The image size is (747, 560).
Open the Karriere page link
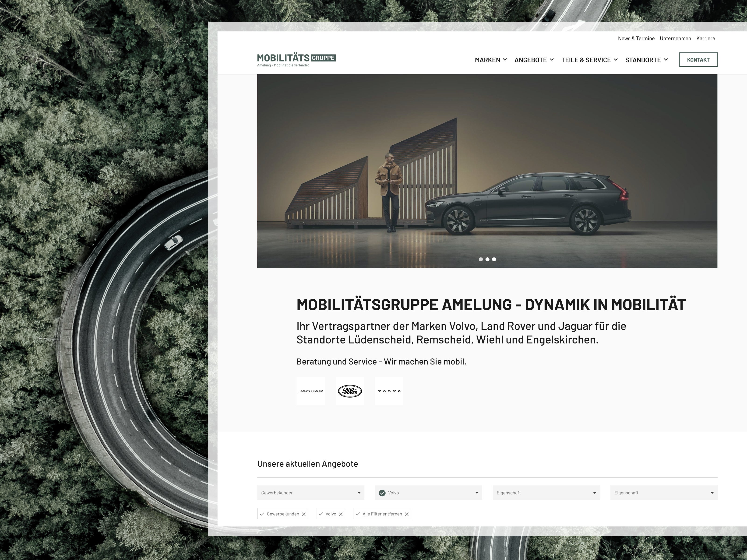click(x=705, y=38)
